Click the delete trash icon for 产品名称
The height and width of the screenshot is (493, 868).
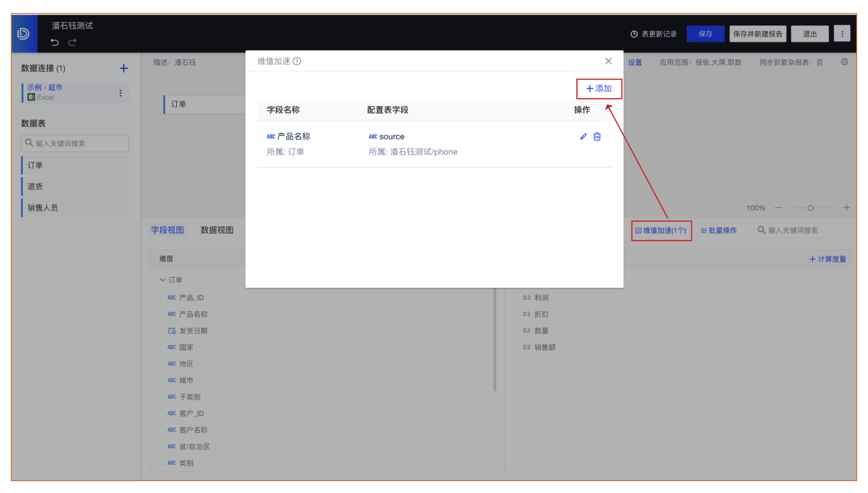click(597, 136)
